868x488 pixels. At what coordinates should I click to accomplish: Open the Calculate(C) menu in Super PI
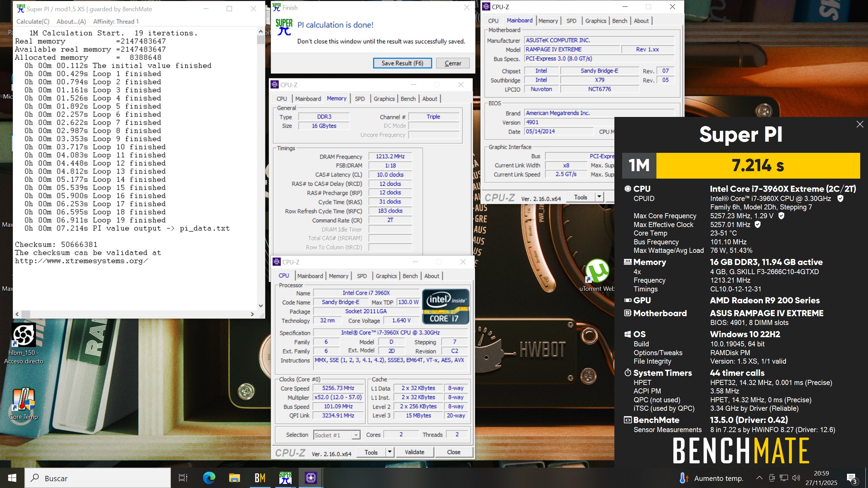click(33, 22)
